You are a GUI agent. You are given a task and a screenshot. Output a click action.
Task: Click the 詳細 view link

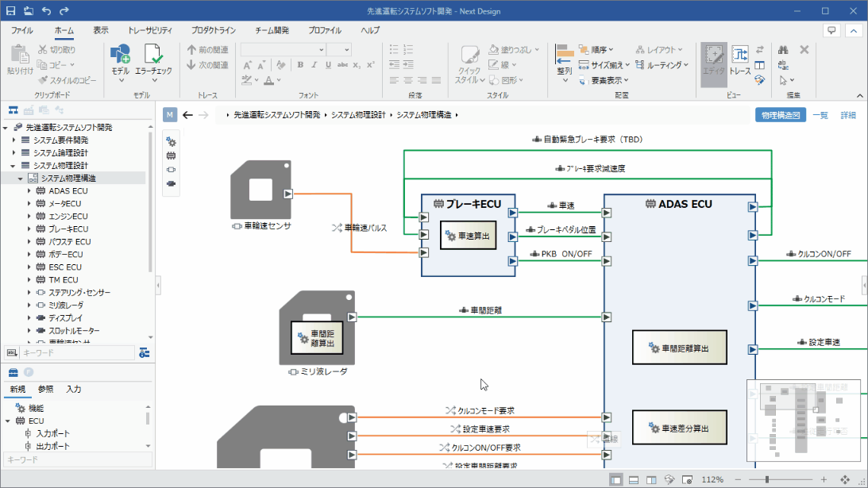(x=848, y=115)
